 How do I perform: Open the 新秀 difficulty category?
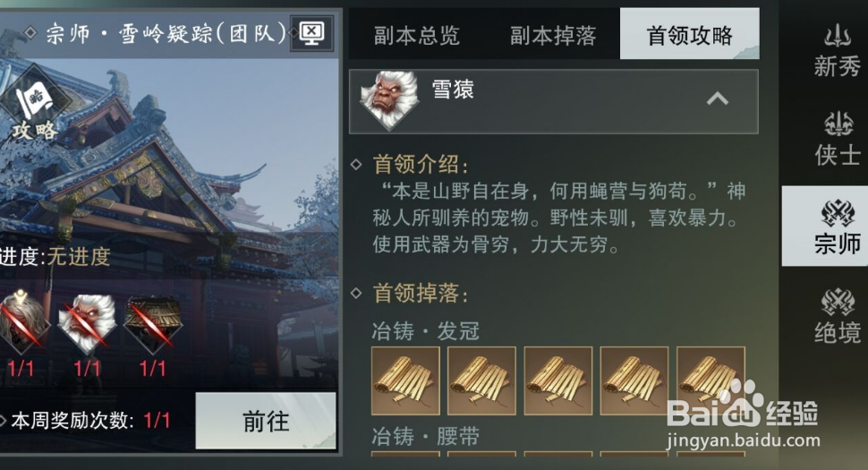coord(836,52)
